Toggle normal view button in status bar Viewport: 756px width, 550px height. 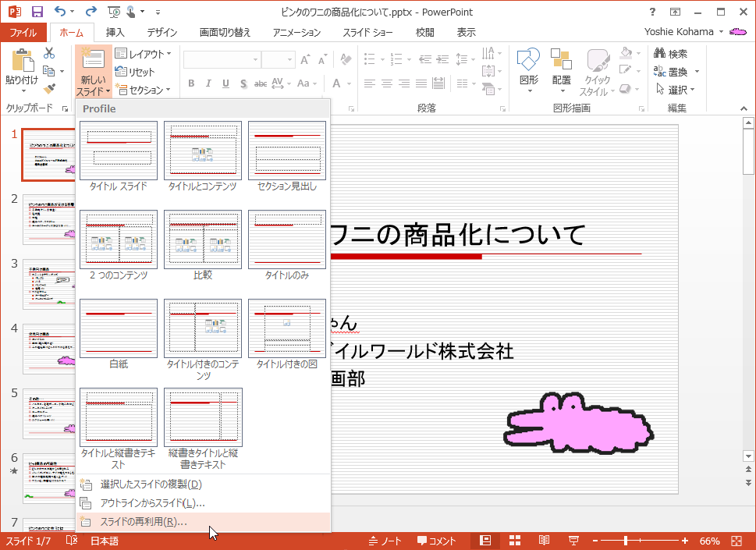tap(485, 541)
